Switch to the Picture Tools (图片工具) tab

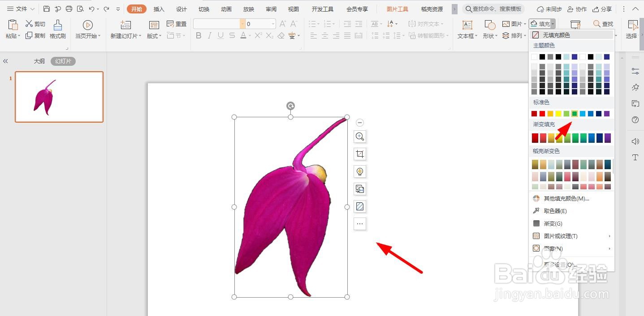pyautogui.click(x=398, y=9)
